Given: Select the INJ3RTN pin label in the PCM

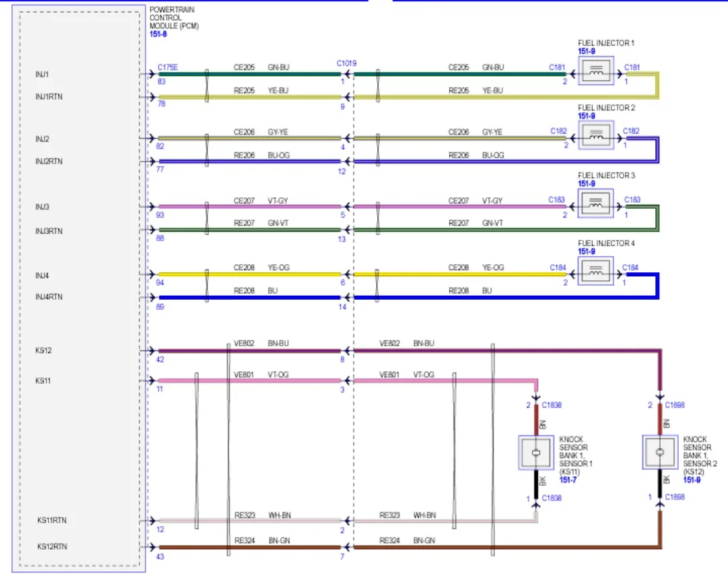Looking at the screenshot, I should (x=48, y=231).
